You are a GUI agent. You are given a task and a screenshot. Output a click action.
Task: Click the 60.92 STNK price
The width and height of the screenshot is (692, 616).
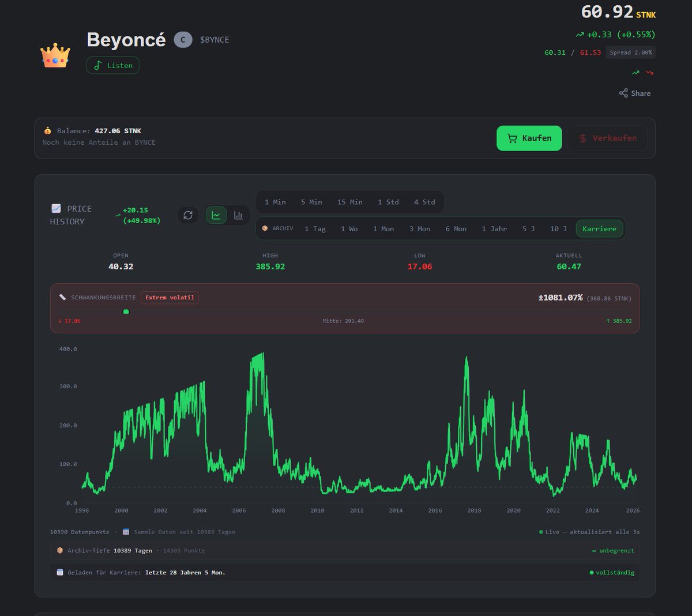618,12
